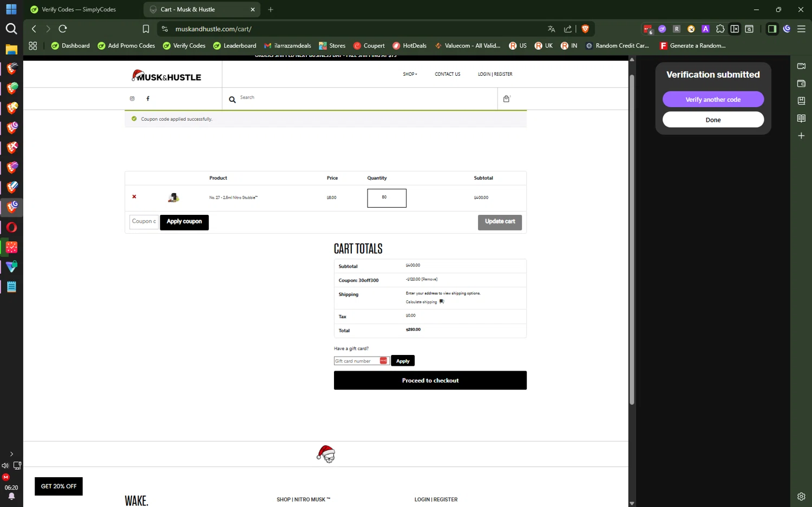
Task: Open LOGIN | REGISTER in header
Action: point(495,74)
